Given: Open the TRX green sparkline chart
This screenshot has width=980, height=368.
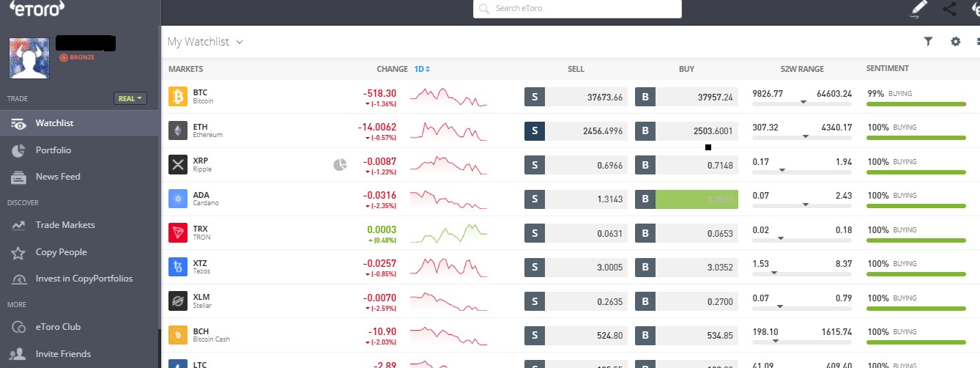Looking at the screenshot, I should point(448,233).
